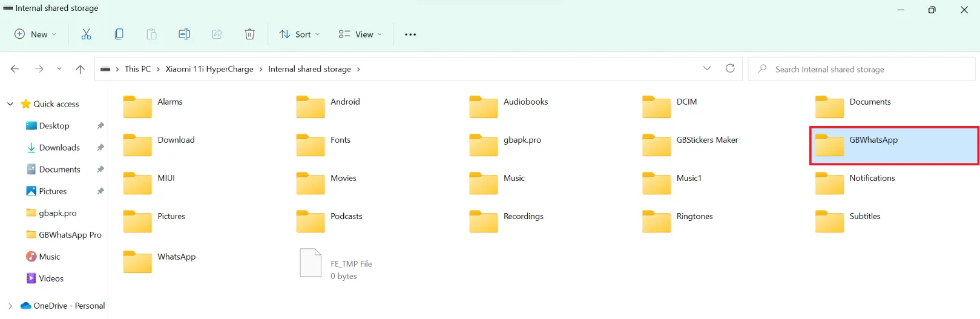980x319 pixels.
Task: Select the gbapk.pro folder in file pane
Action: coord(505,145)
